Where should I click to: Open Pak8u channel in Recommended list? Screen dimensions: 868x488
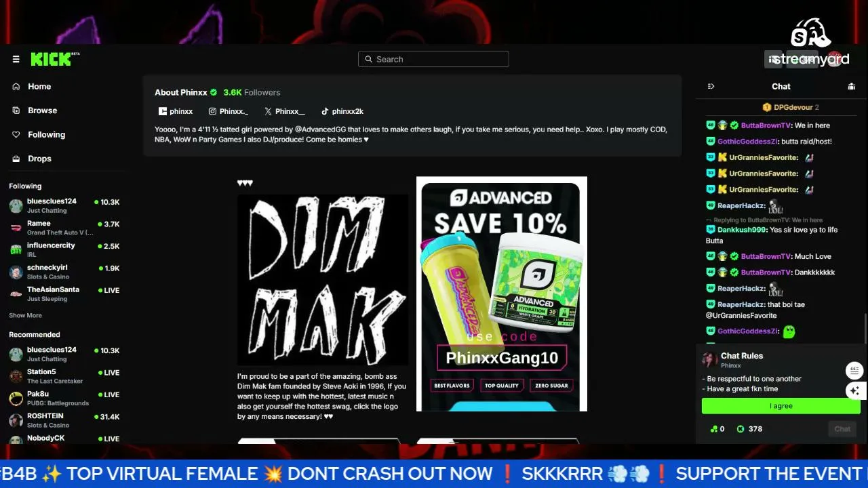pos(64,398)
